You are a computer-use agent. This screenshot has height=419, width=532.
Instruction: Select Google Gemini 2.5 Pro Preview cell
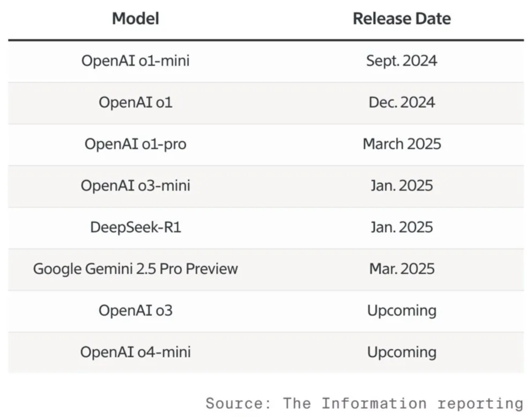tap(135, 268)
